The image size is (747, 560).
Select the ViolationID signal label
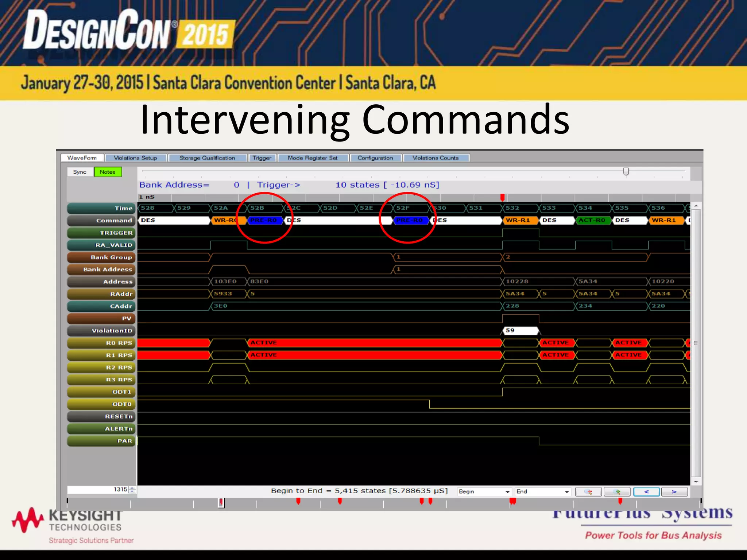tap(101, 331)
